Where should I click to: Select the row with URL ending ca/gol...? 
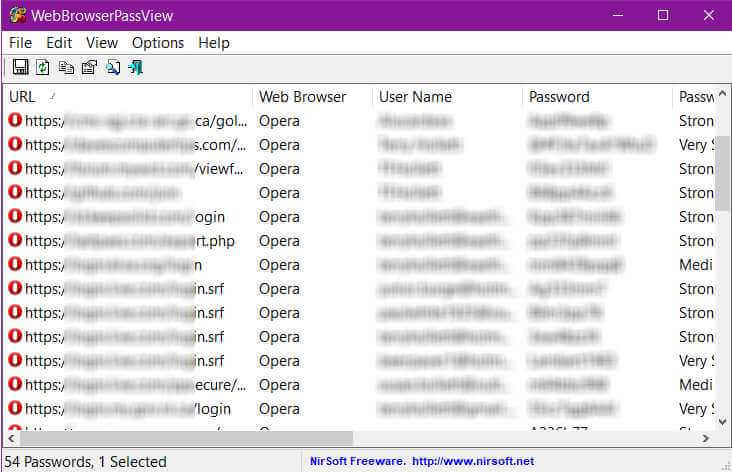(x=359, y=120)
